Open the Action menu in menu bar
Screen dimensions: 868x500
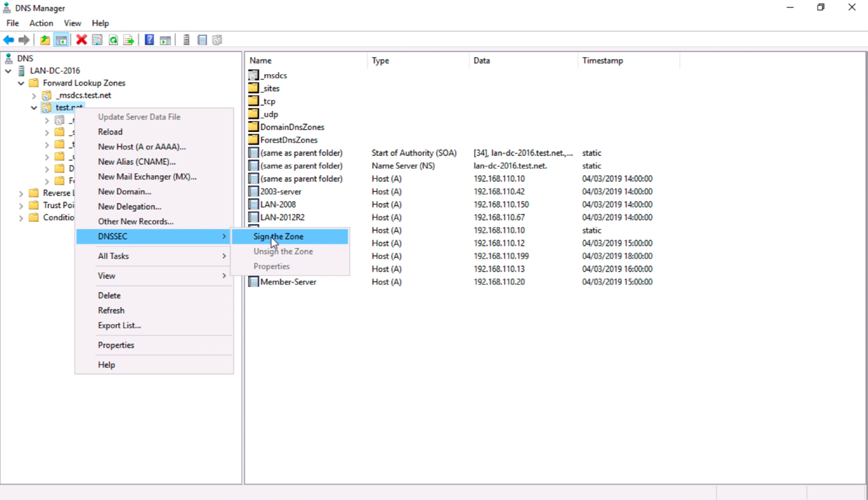tap(41, 23)
